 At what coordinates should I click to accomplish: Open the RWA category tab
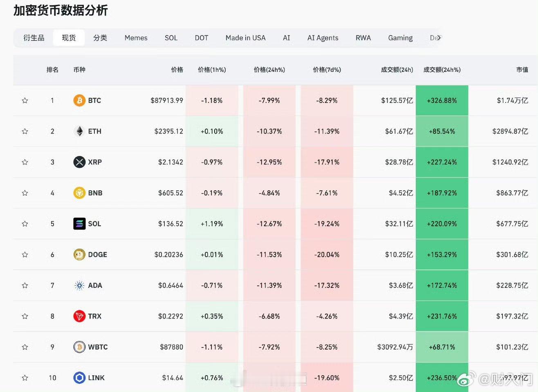[363, 38]
